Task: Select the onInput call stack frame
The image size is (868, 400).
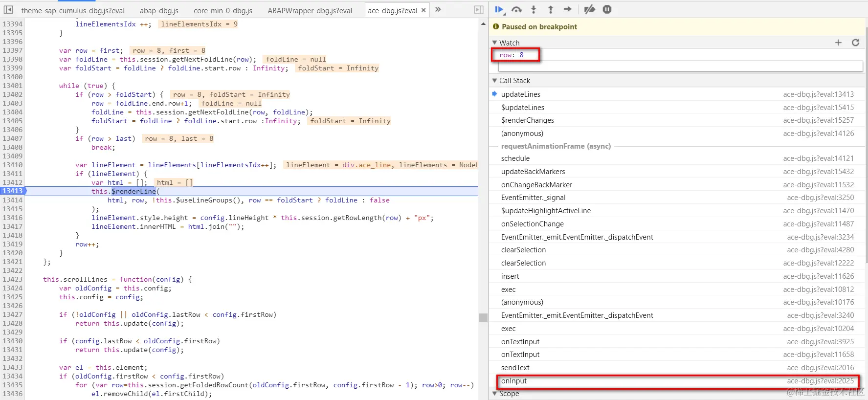Action: [677, 381]
